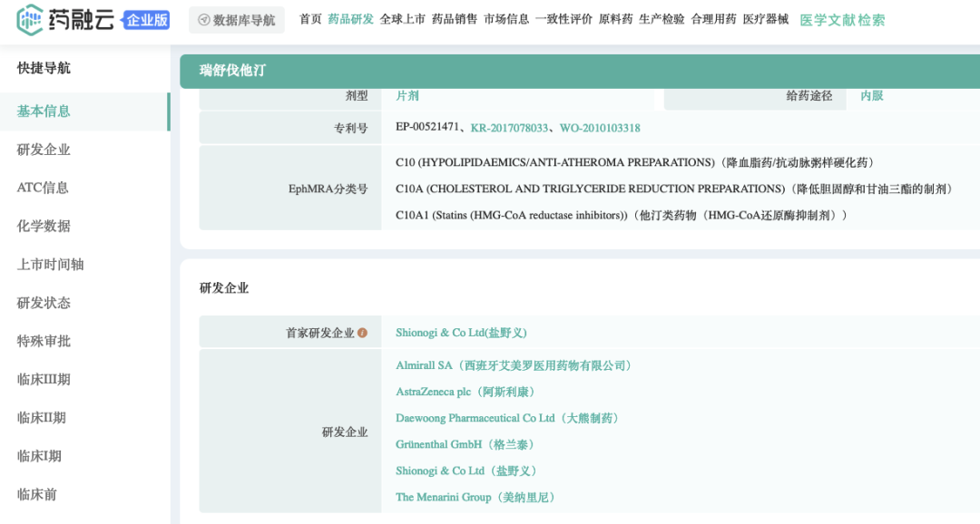
Task: Open first developer Shionogi & Co Ltd(盐野义) link
Action: (x=461, y=333)
